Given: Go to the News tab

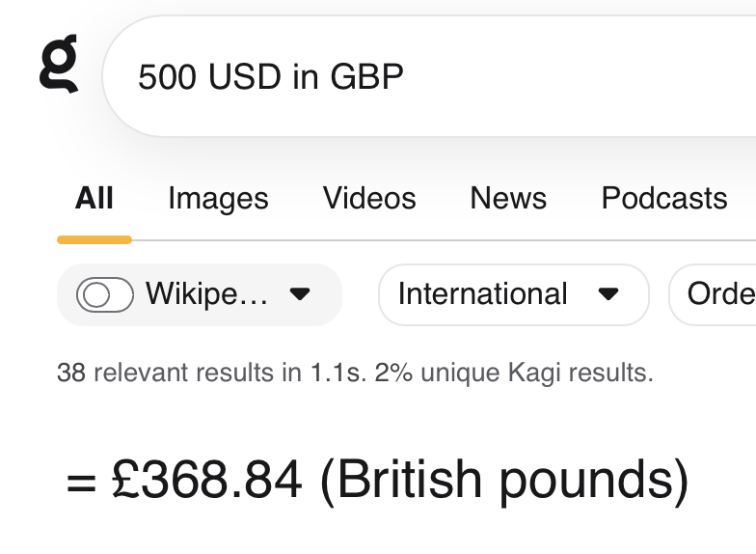Looking at the screenshot, I should coord(508,199).
